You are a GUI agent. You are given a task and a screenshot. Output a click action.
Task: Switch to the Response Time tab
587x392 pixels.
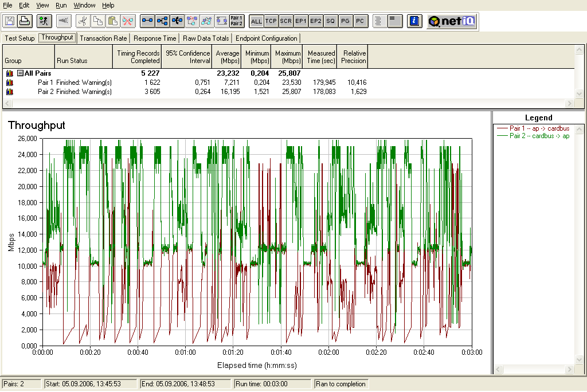point(155,38)
